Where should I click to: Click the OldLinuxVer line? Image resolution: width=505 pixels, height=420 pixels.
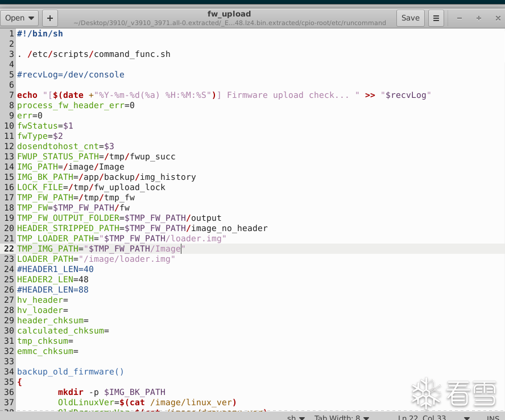[147, 402]
